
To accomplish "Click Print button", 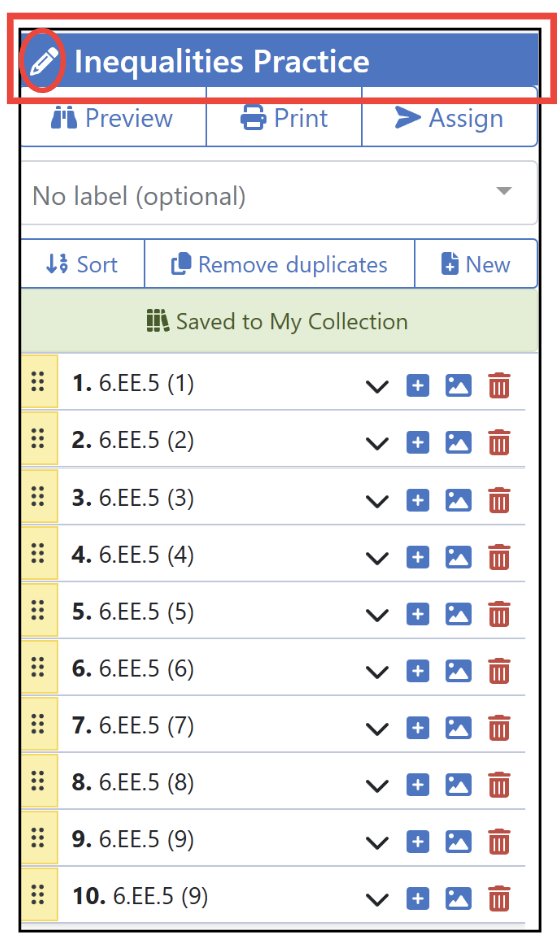I will (284, 118).
